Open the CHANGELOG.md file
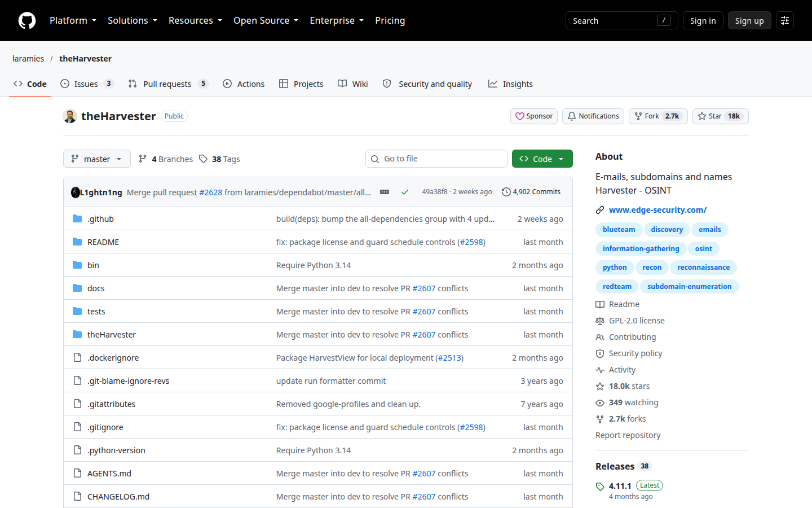Viewport: 812px width, 508px height. pos(118,497)
